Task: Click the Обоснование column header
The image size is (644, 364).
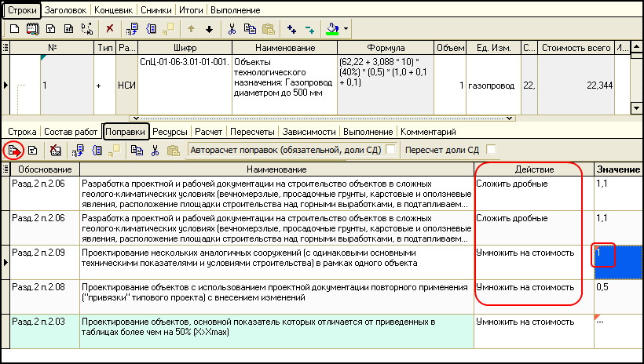Action: coord(44,169)
